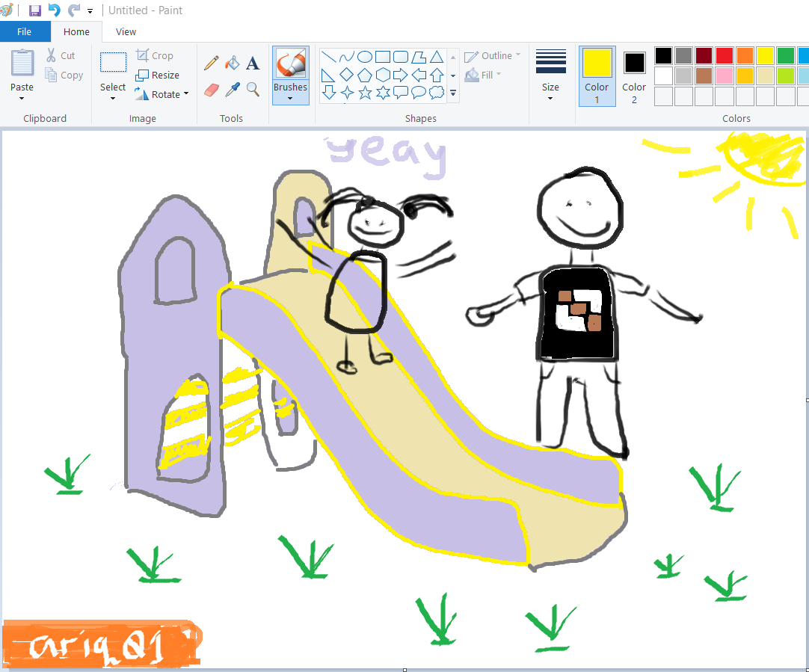The image size is (809, 672).
Task: Select the Pencil tool
Action: [x=212, y=64]
